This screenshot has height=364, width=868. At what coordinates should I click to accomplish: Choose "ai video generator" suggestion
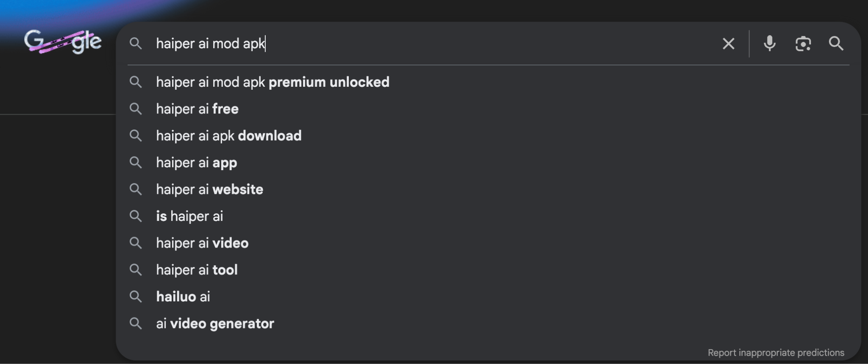[215, 324]
